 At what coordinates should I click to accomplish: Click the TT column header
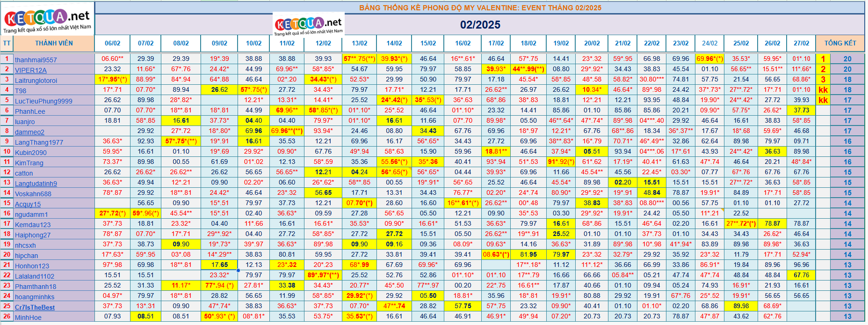[7, 43]
